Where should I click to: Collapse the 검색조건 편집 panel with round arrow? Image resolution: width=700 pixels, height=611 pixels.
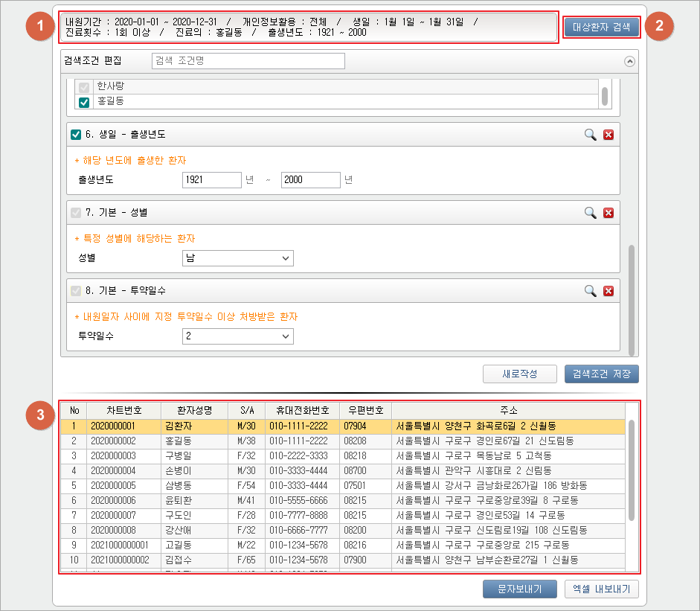[630, 62]
